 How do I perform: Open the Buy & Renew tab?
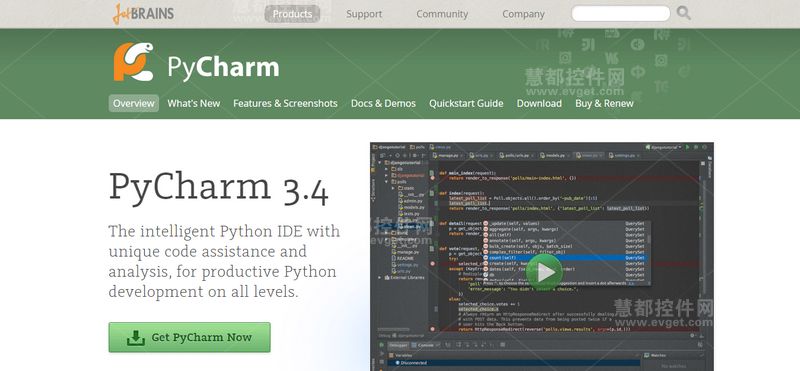pyautogui.click(x=604, y=103)
